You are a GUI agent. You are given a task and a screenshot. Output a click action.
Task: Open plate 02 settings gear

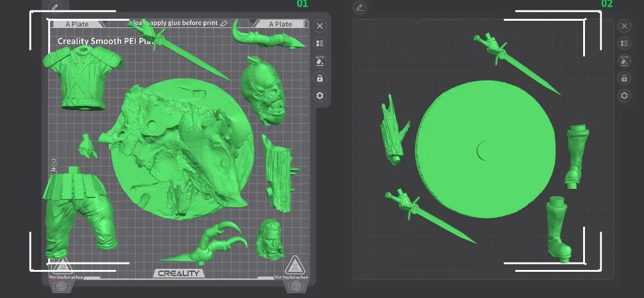pos(624,96)
